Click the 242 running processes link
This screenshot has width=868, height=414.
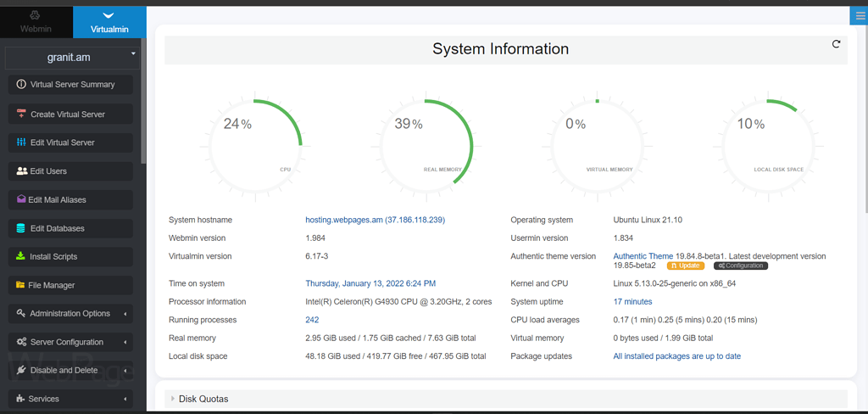pos(312,320)
